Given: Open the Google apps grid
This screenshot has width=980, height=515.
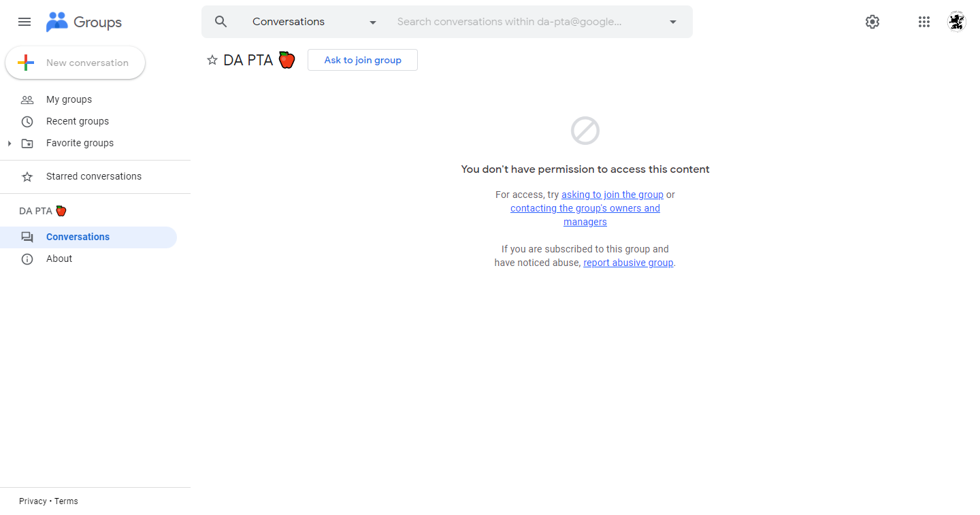Looking at the screenshot, I should tap(924, 22).
